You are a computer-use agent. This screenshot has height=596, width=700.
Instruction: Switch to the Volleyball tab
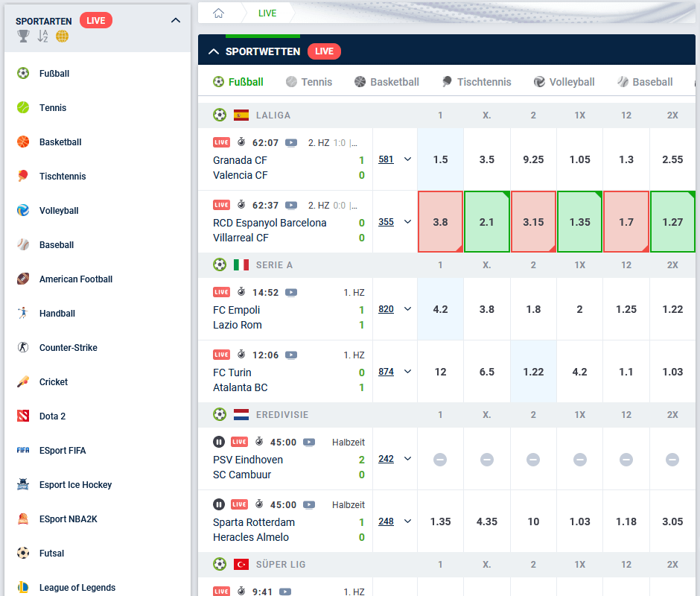coord(564,82)
